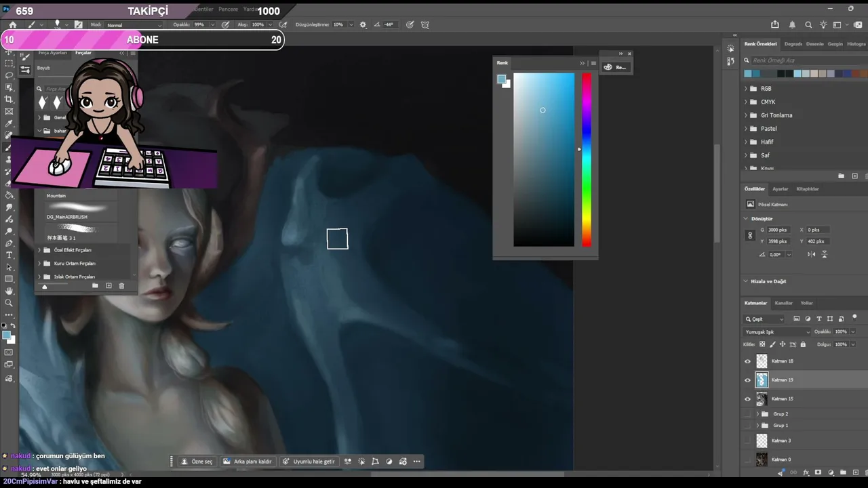Create new swatch group folder icon

tap(841, 176)
